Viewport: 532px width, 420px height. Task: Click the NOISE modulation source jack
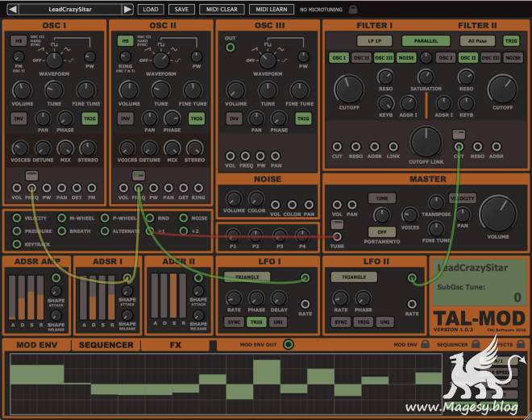point(184,218)
